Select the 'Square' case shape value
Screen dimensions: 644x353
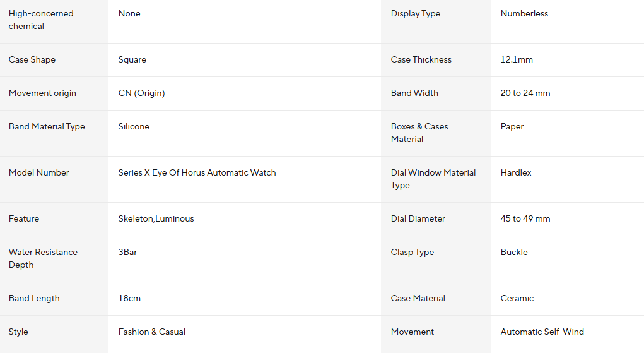tap(132, 59)
